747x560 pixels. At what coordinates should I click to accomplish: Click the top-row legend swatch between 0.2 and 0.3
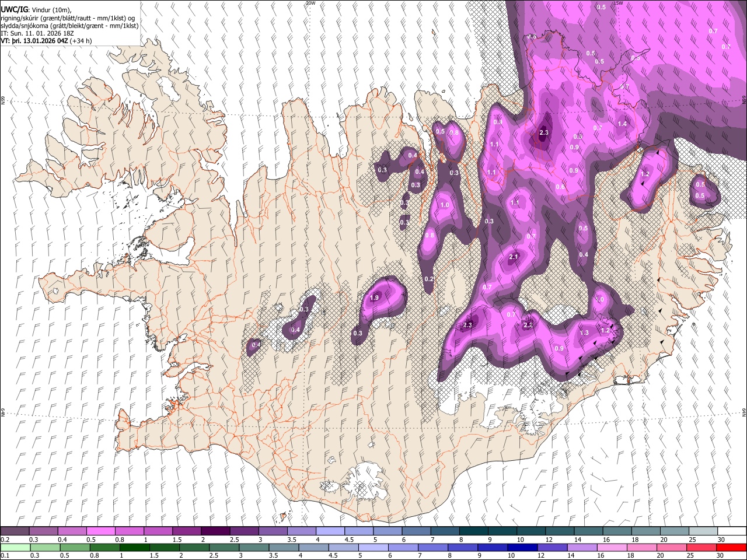coord(15,531)
